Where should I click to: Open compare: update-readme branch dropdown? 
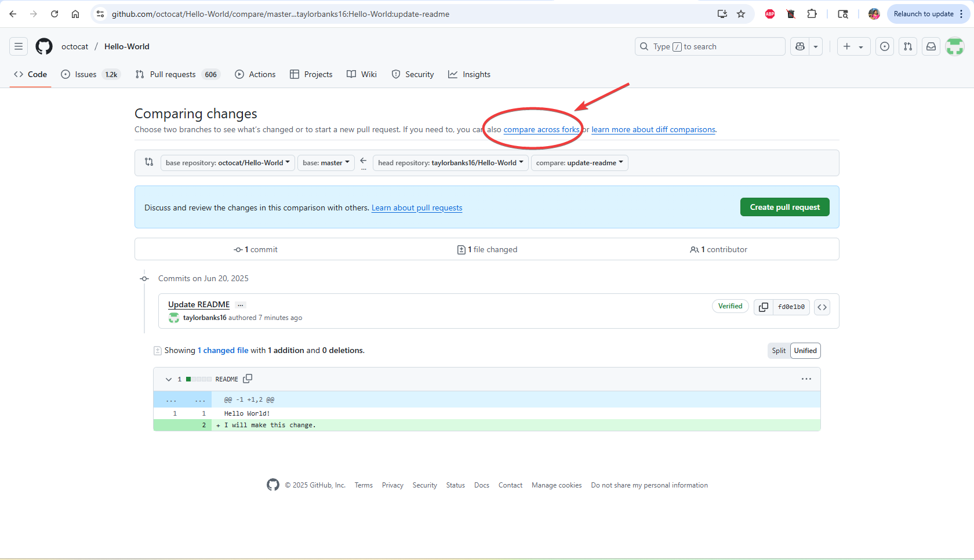(580, 163)
